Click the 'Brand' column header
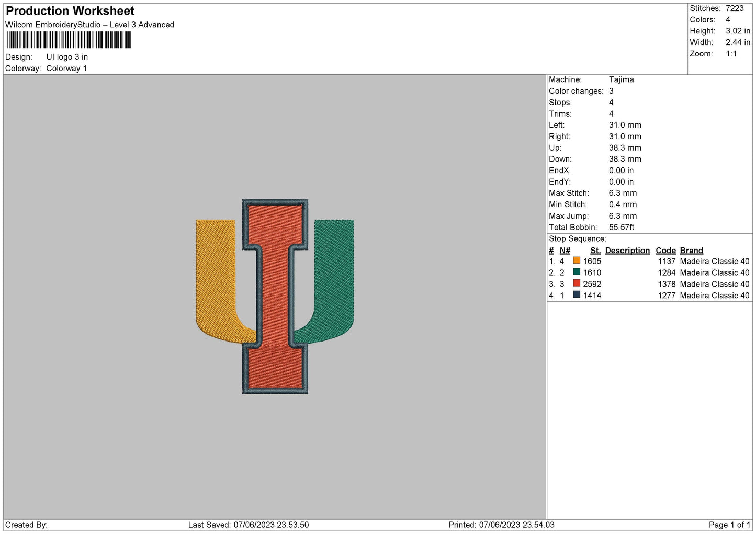 click(691, 251)
